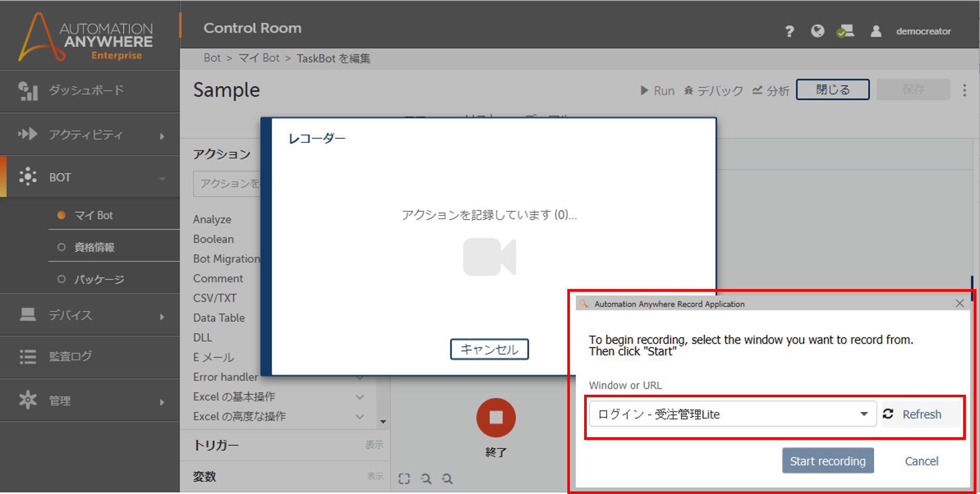980x494 pixels.
Task: Select マイ Bot in sidebar
Action: (x=93, y=215)
